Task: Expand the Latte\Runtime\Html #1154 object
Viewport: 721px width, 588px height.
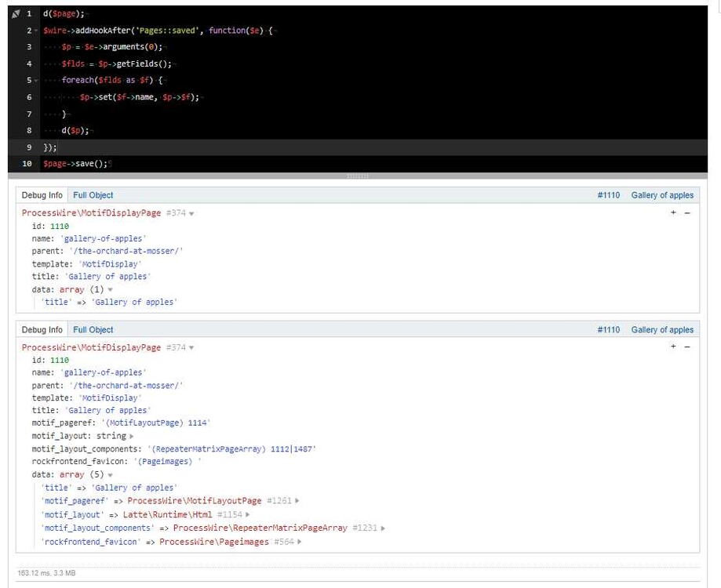Action: coord(248,515)
